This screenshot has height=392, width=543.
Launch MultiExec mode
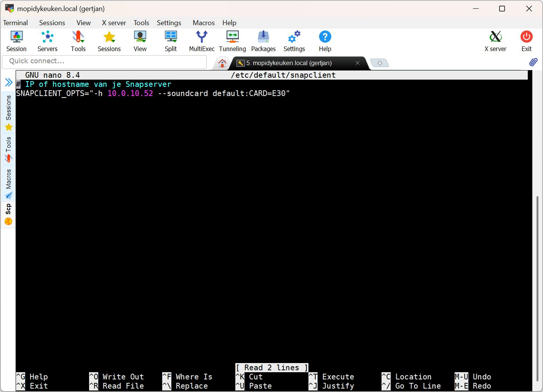pos(202,41)
